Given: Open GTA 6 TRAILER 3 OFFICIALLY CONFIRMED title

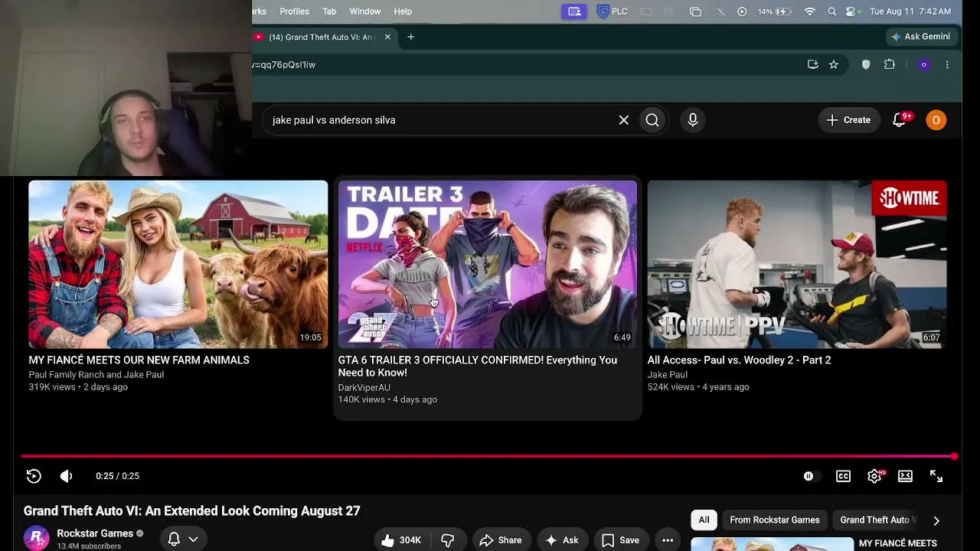Looking at the screenshot, I should click(x=478, y=367).
